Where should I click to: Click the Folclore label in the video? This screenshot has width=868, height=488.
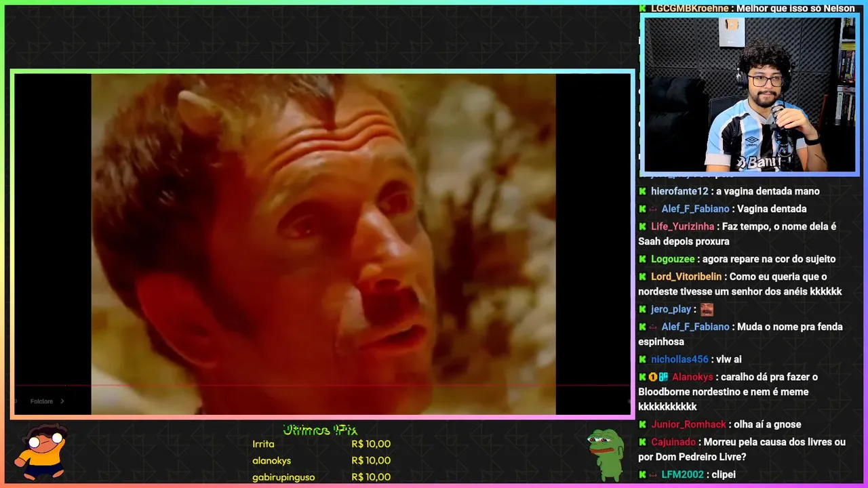[x=41, y=401]
